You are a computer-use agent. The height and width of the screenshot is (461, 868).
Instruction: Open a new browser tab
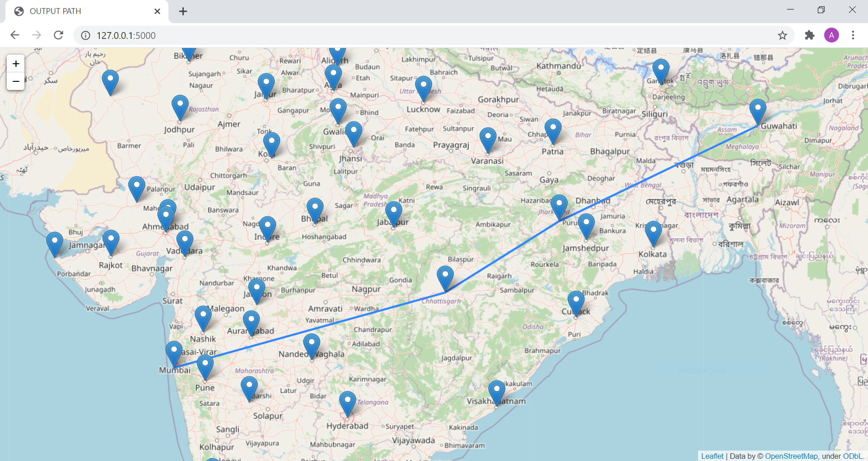coord(183,11)
